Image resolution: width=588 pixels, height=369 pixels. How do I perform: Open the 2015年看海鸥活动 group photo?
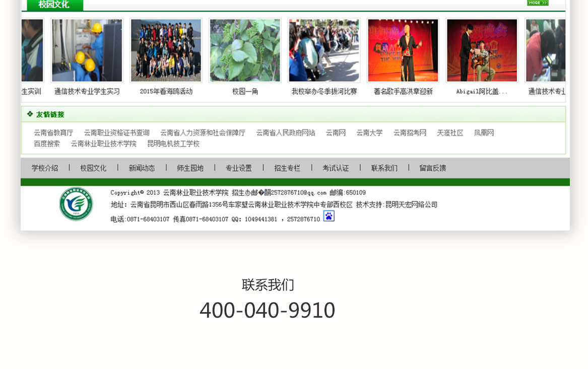tap(166, 50)
